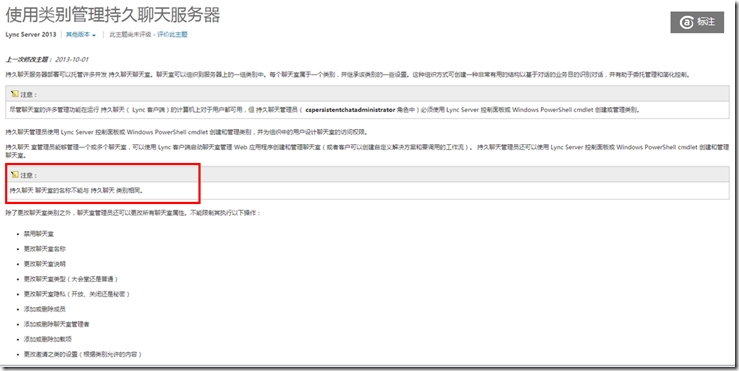Click the page title 使用类别管理持久聊天服务器
This screenshot has height=371, width=739.
click(113, 15)
